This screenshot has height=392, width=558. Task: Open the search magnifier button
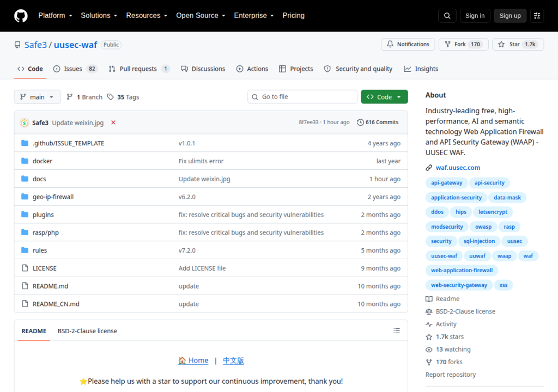tap(447, 16)
